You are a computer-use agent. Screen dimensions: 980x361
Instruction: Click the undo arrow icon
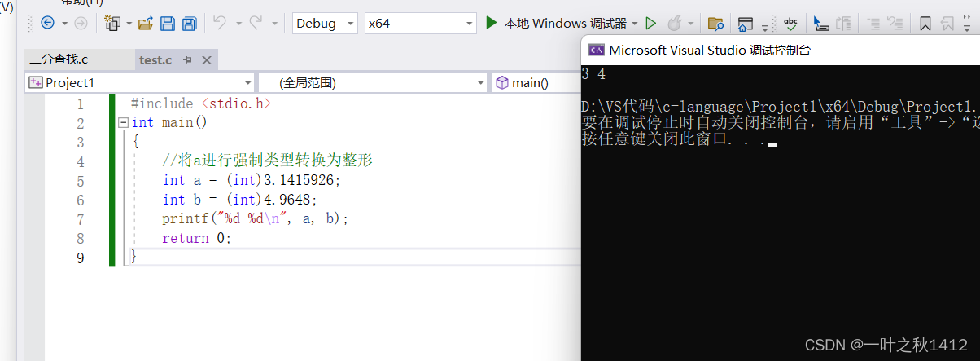click(x=219, y=23)
